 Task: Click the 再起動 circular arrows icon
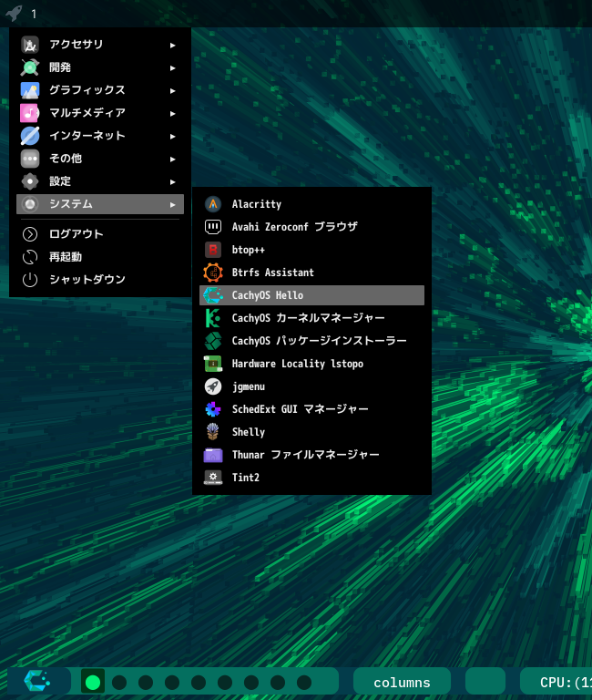coord(30,257)
